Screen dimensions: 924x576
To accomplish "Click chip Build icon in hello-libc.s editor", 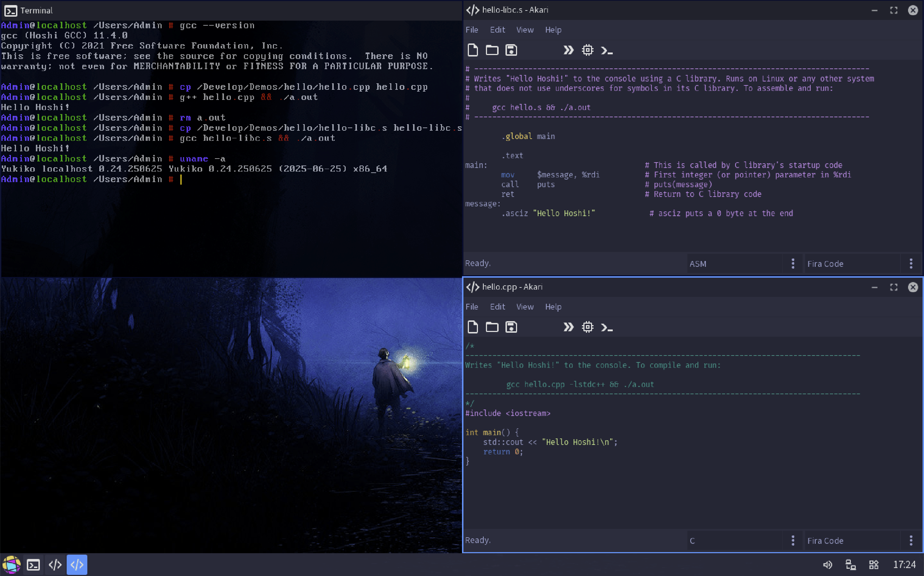I will [x=587, y=50].
